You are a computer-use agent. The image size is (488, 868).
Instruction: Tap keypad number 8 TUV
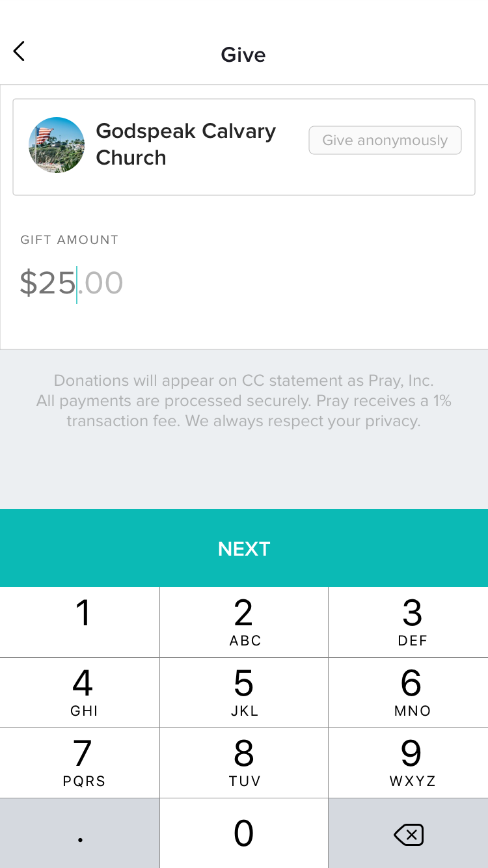tap(244, 763)
